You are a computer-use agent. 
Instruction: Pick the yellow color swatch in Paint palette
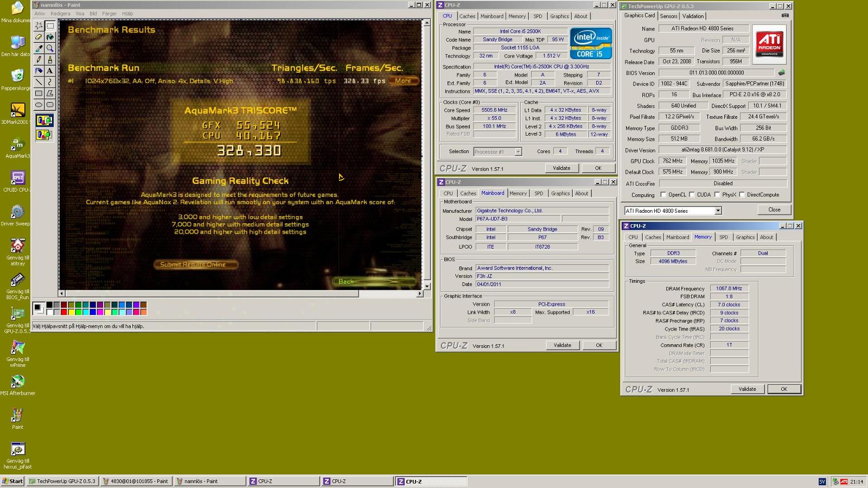71,312
